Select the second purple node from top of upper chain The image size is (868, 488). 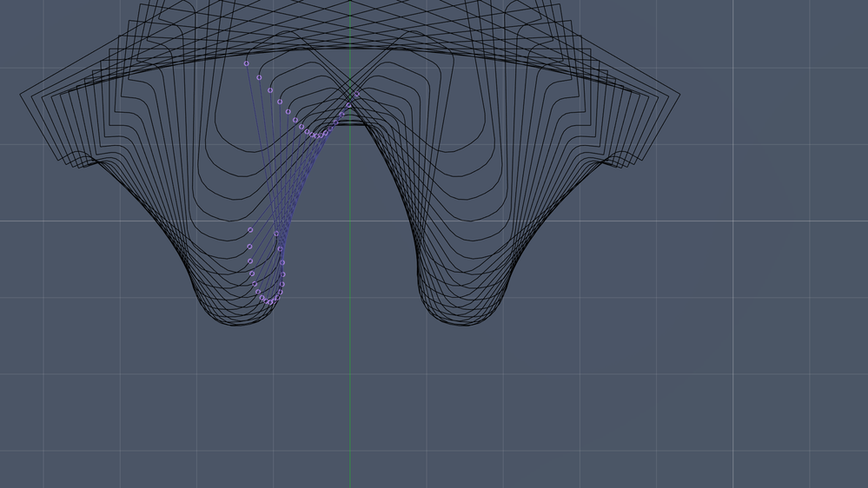[259, 77]
